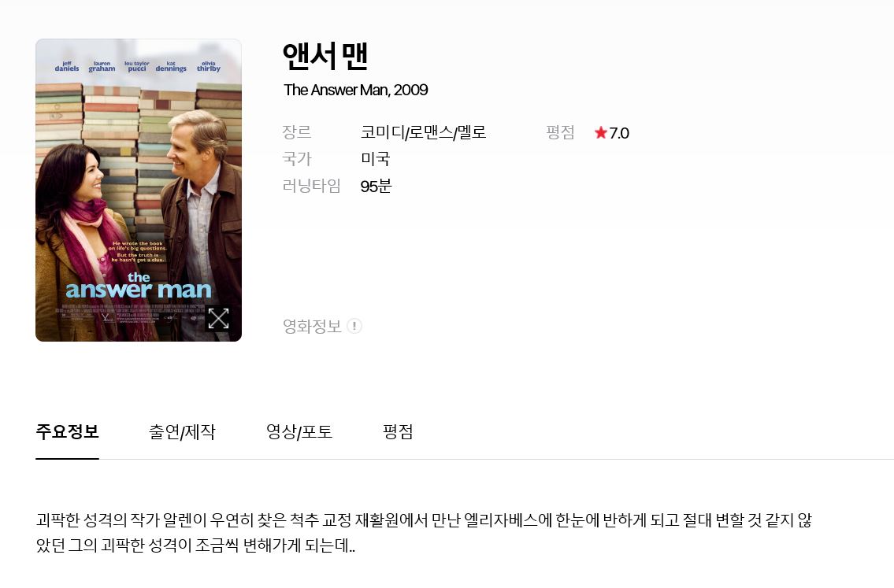Click the 코미디/로맨스/멜로 genre value
Image resolution: width=894 pixels, height=588 pixels.
423,133
